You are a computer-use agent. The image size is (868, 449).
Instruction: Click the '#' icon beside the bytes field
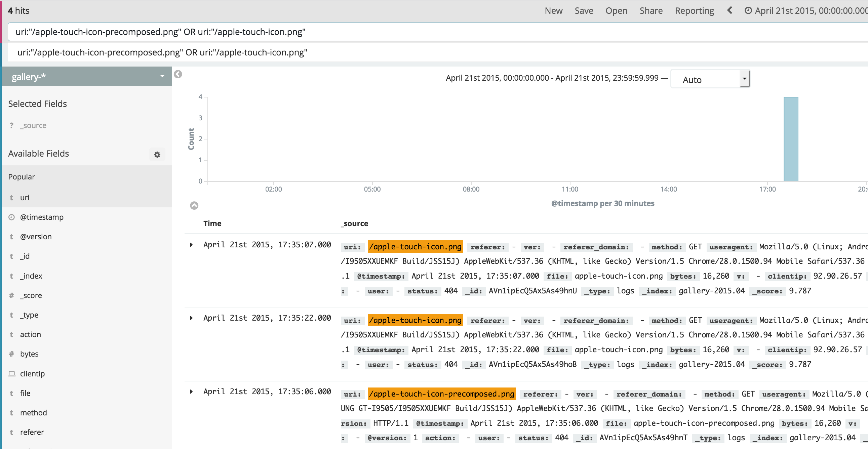11,354
